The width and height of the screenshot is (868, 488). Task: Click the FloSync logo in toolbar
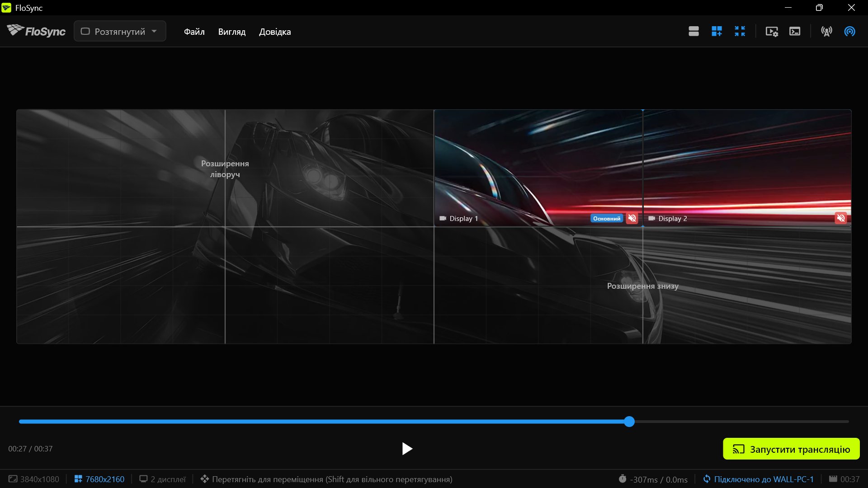click(x=36, y=31)
